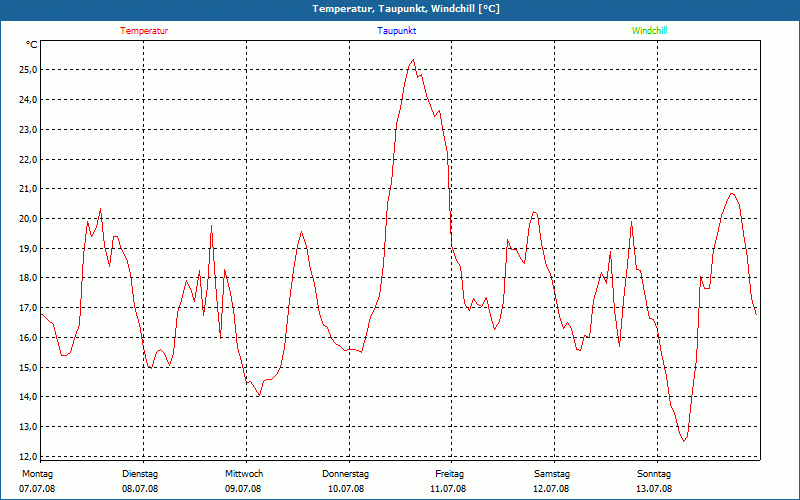This screenshot has width=800, height=500.
Task: Click the Donnerstag day label
Action: click(x=345, y=474)
